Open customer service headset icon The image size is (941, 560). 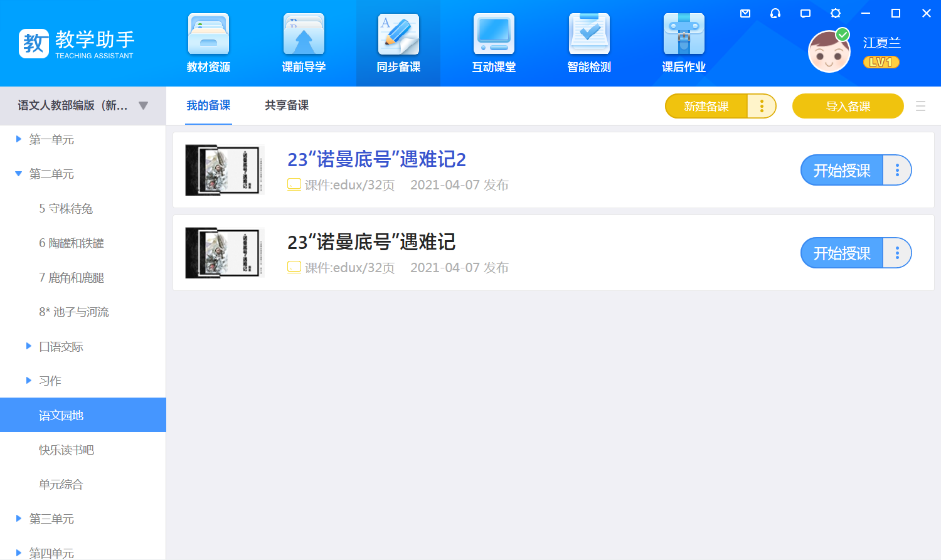click(775, 13)
